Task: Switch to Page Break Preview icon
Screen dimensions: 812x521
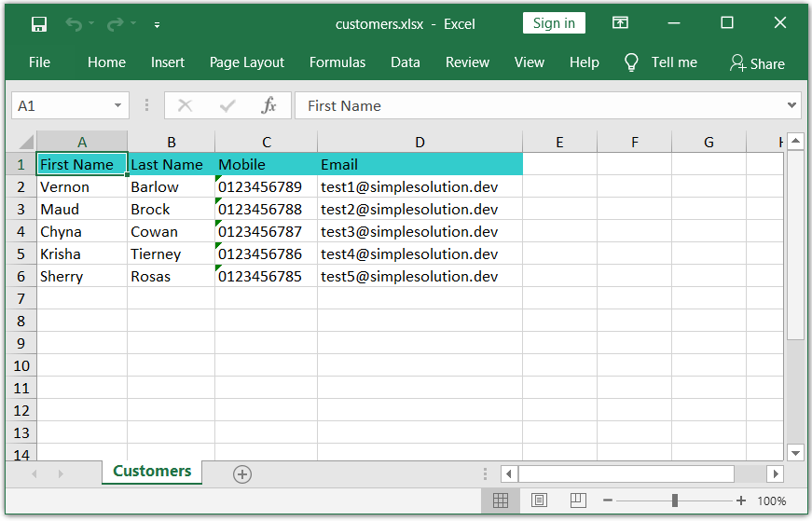Action: pyautogui.click(x=578, y=500)
